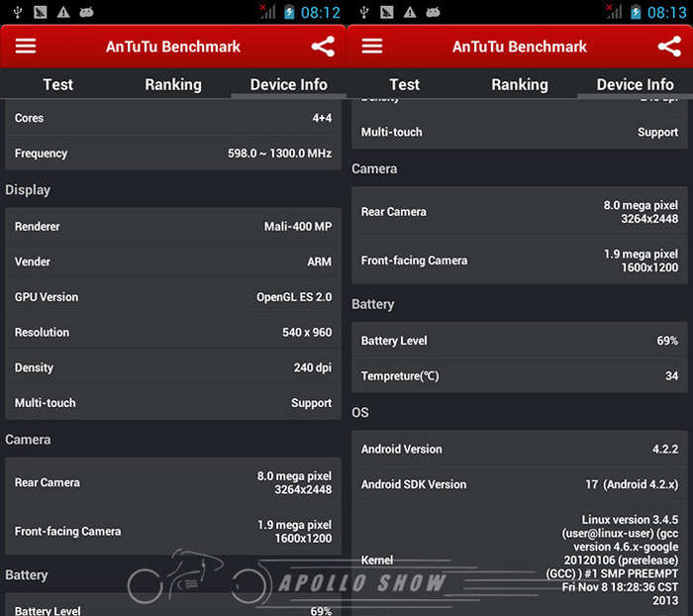Select Frequency 598.0 ~ 1300.0 MHz row
Screen dimensions: 693x616
pos(173,153)
